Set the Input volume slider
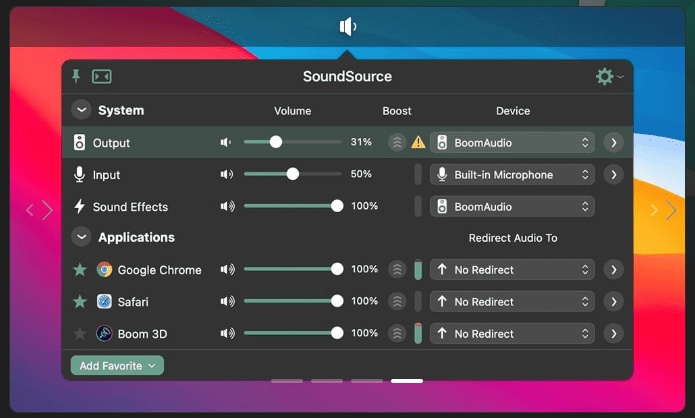 [x=293, y=174]
